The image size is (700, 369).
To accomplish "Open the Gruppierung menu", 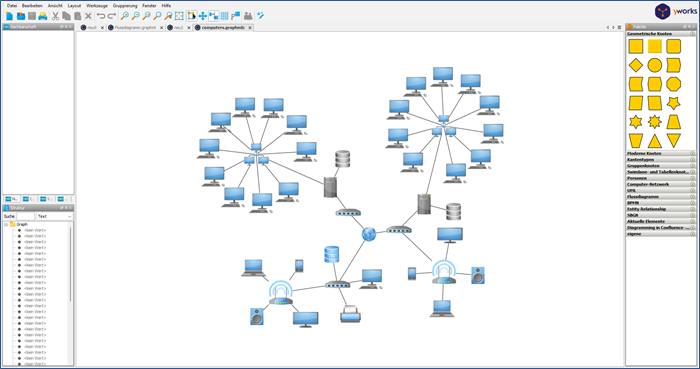I will pos(125,5).
